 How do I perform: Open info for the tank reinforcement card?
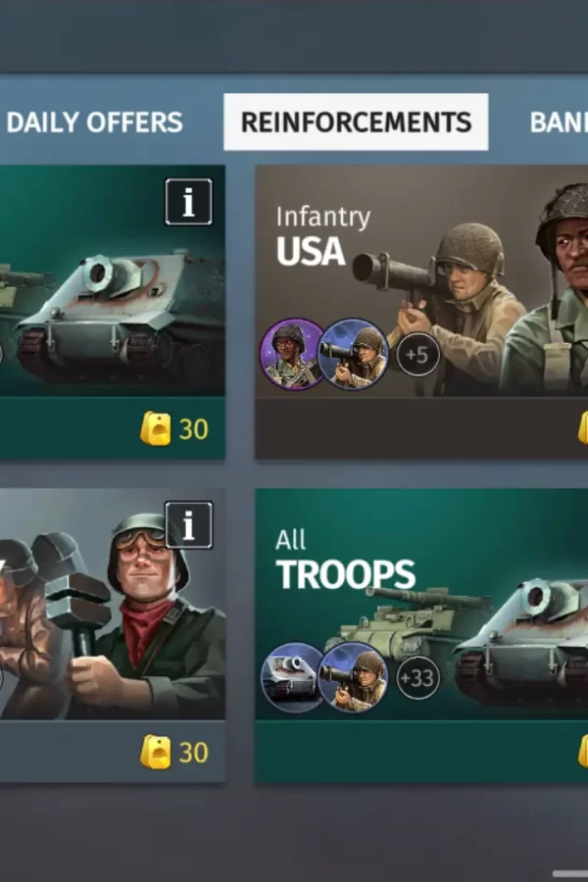pyautogui.click(x=188, y=202)
